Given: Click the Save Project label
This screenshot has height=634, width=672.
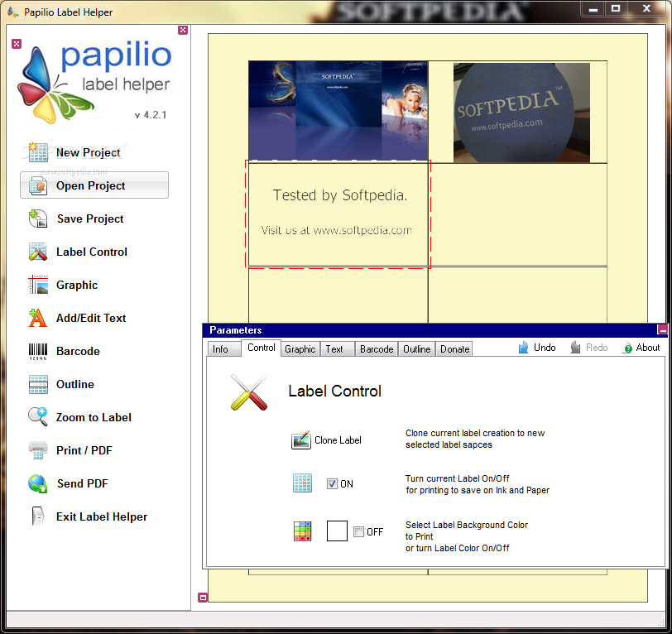Looking at the screenshot, I should coord(90,219).
